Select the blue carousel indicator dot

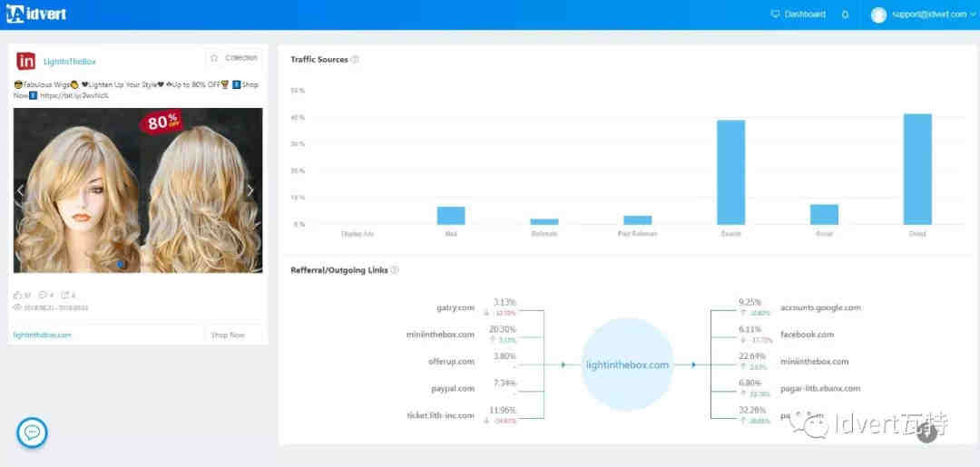point(121,264)
